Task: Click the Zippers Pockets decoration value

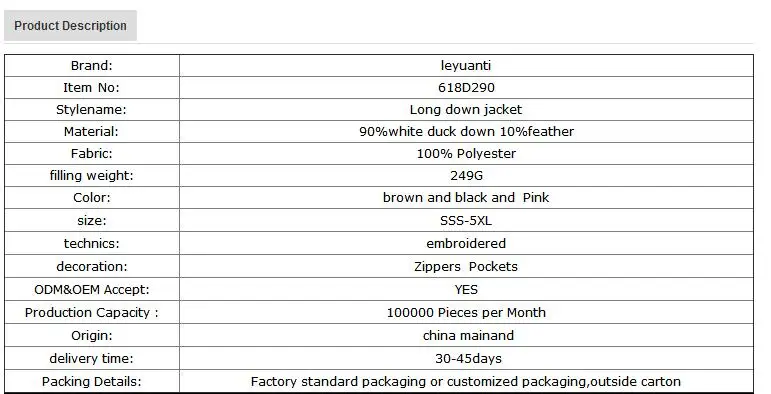Action: 466,267
